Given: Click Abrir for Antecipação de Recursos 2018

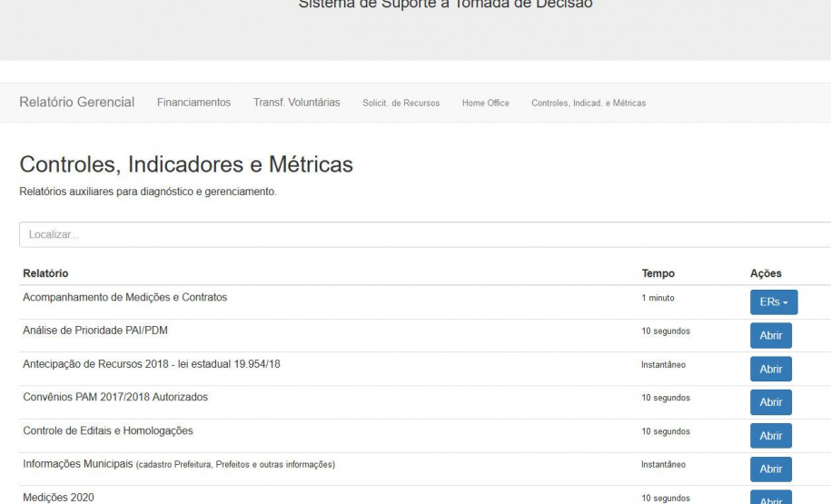Looking at the screenshot, I should (771, 369).
